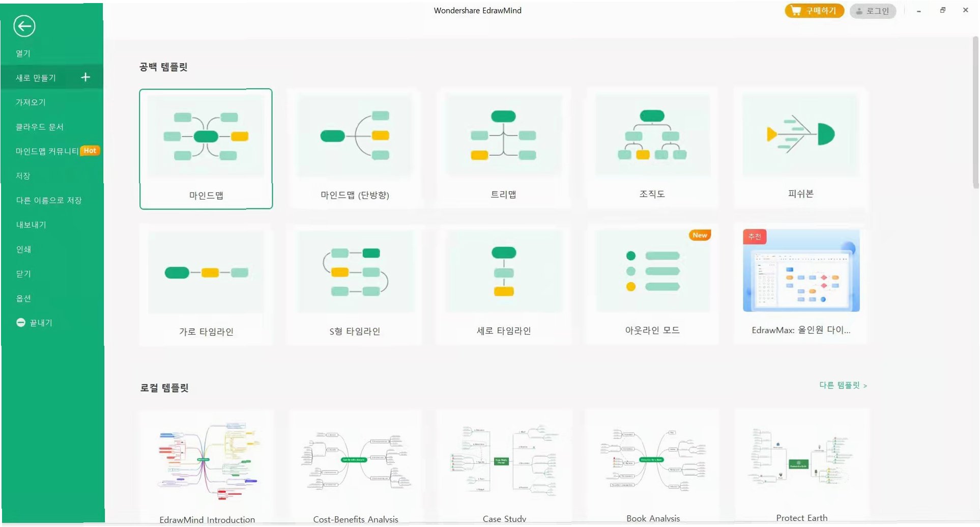This screenshot has width=980, height=527.
Task: Click the user avatar icon in 로그인
Action: (x=859, y=11)
